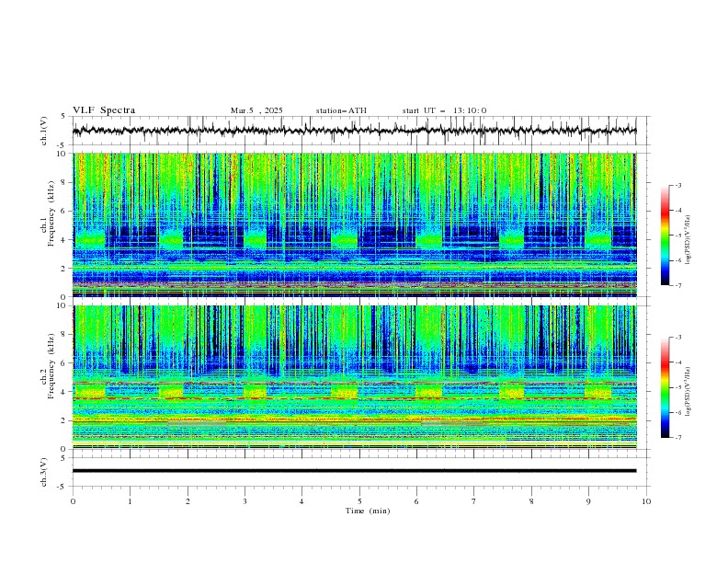Viewport: 728px width, 563px height.
Task: Select the date "Mar.5 , 2025" in the header
Action: coord(256,110)
